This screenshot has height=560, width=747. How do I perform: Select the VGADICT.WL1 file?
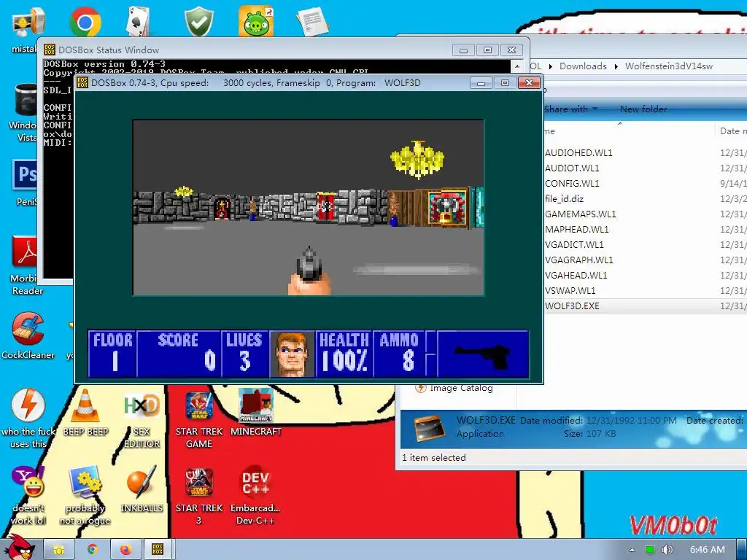tap(574, 244)
